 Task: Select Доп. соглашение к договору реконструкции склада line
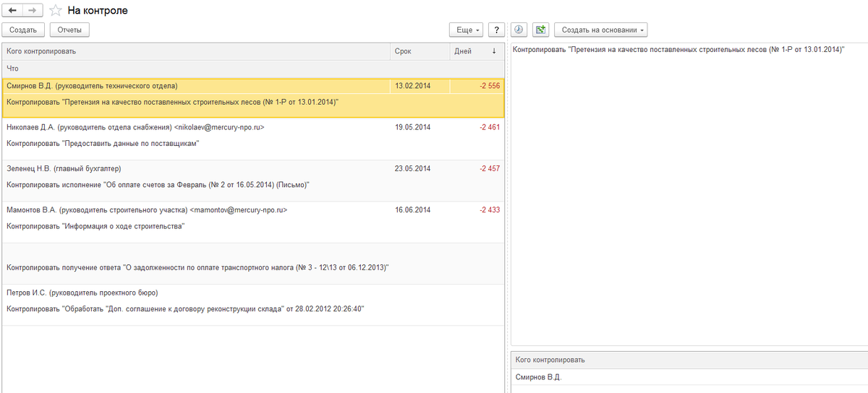click(185, 309)
